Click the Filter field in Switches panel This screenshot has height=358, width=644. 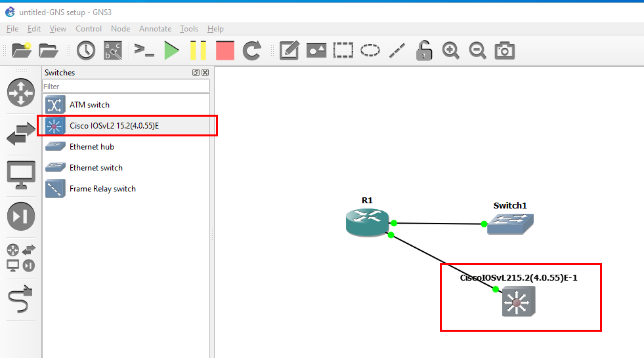click(126, 86)
